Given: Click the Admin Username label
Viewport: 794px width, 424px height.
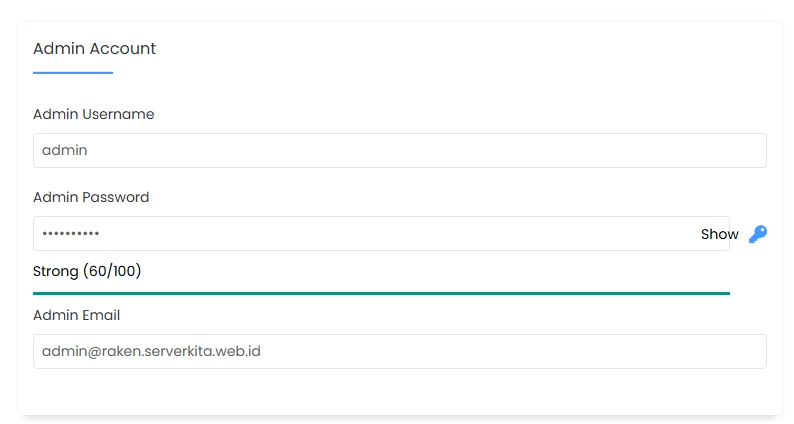Looking at the screenshot, I should pyautogui.click(x=93, y=114).
